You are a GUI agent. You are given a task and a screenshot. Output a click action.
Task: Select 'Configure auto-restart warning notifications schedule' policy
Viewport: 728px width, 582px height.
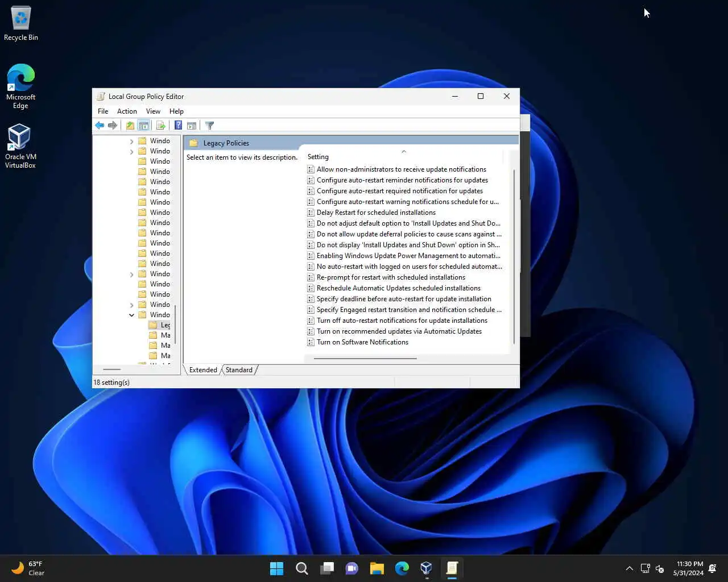tap(403, 202)
